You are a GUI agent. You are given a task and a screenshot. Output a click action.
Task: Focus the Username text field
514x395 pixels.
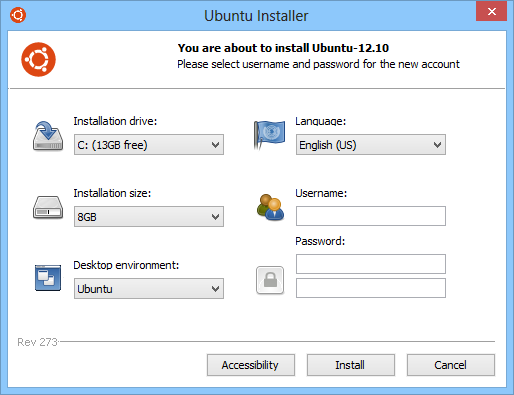click(x=371, y=216)
